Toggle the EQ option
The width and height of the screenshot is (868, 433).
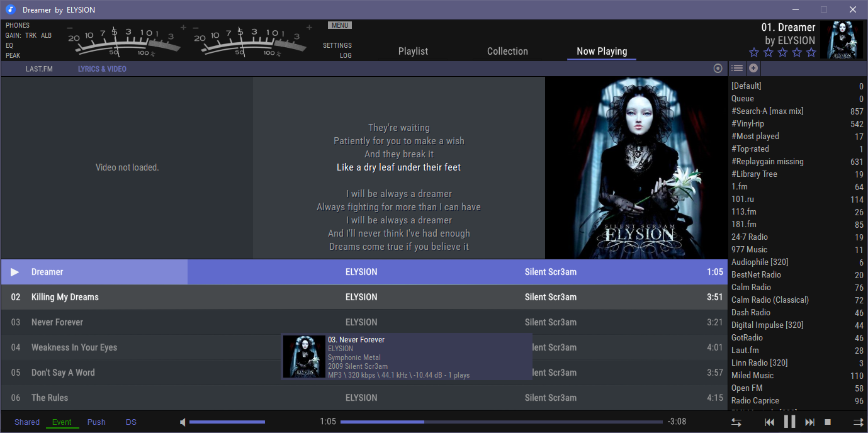[x=9, y=46]
